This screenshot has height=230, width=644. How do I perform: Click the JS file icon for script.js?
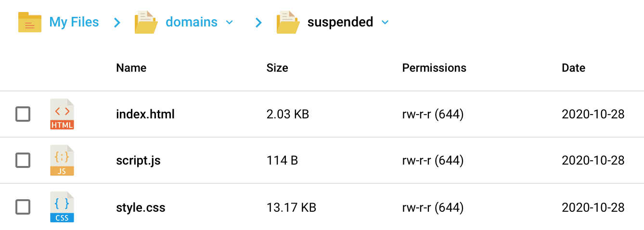(62, 160)
